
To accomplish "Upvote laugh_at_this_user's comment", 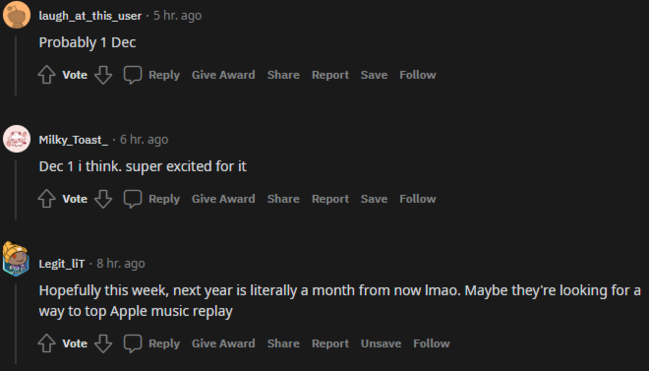I will point(46,75).
